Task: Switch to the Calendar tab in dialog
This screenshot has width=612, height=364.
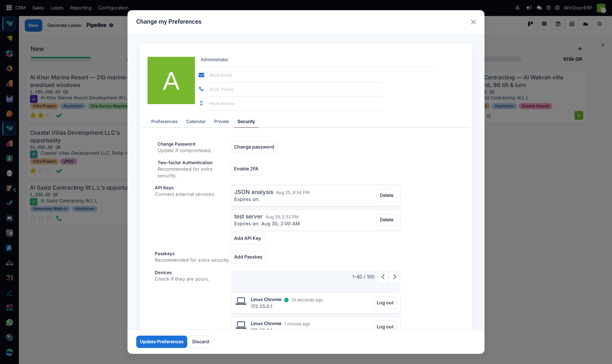Action: click(x=196, y=121)
